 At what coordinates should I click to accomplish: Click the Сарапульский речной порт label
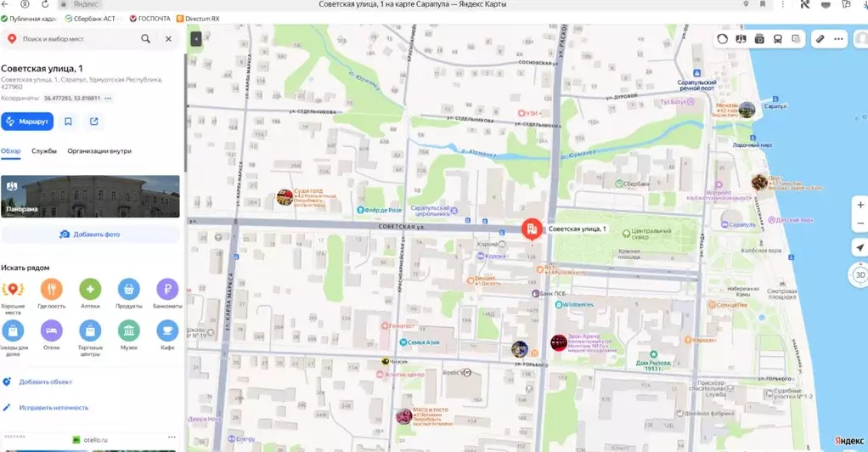click(697, 85)
